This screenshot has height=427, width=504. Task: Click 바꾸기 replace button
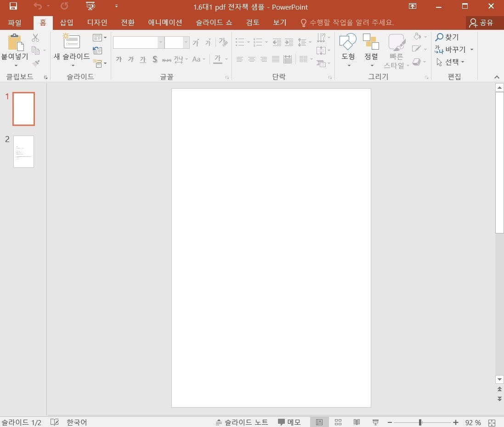450,50
